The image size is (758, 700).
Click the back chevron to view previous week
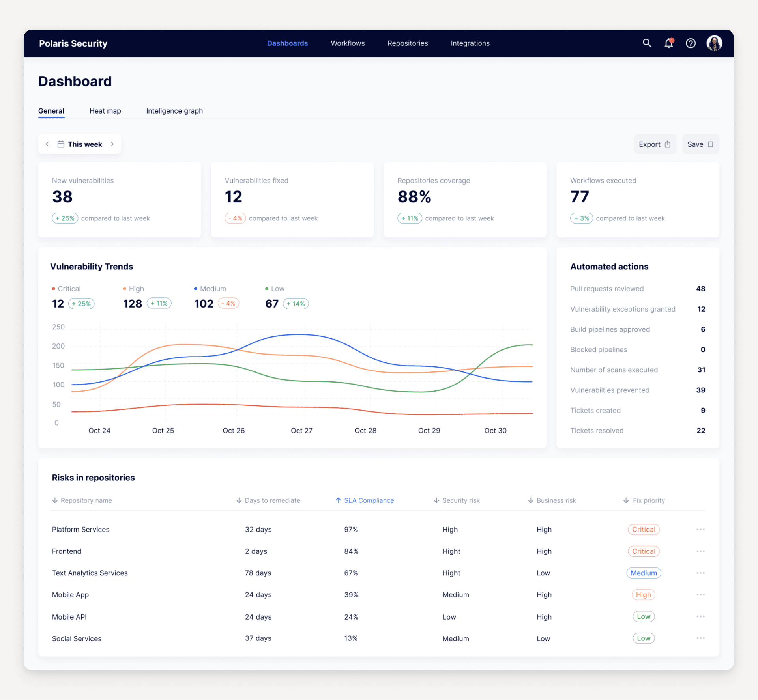pos(47,144)
